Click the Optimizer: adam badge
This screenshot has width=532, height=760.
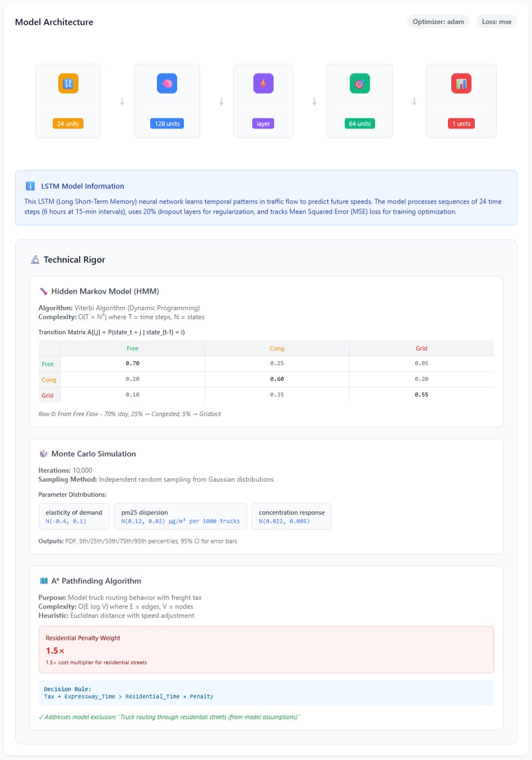[438, 22]
